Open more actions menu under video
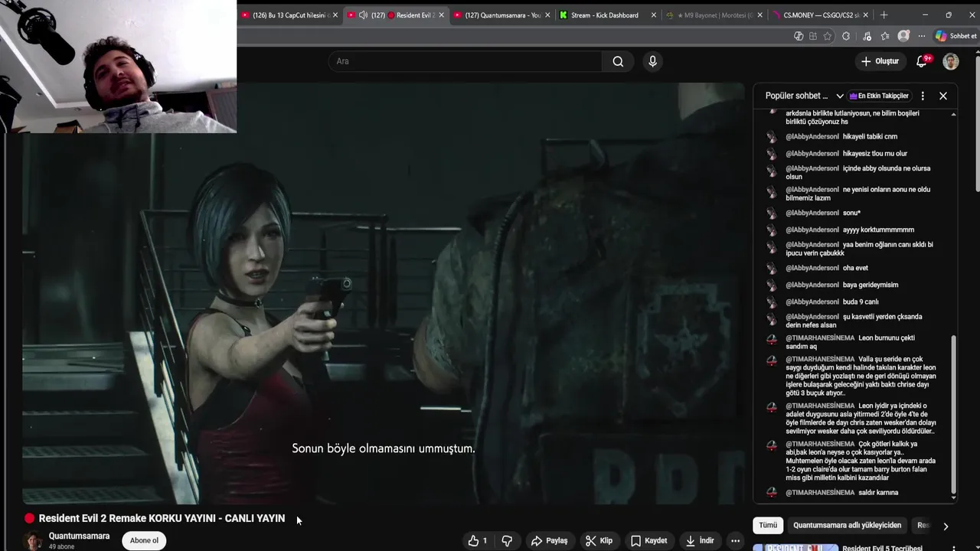This screenshot has width=980, height=551. 736,540
